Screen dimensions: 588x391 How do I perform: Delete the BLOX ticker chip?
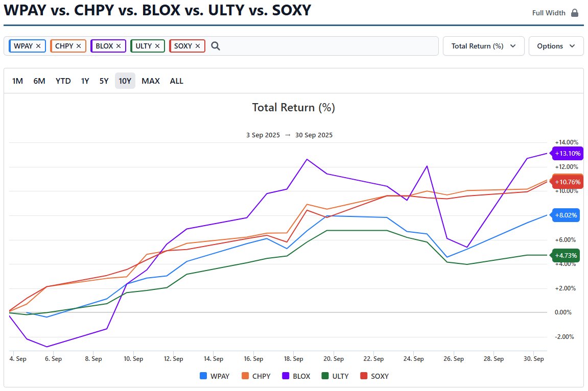pyautogui.click(x=119, y=46)
